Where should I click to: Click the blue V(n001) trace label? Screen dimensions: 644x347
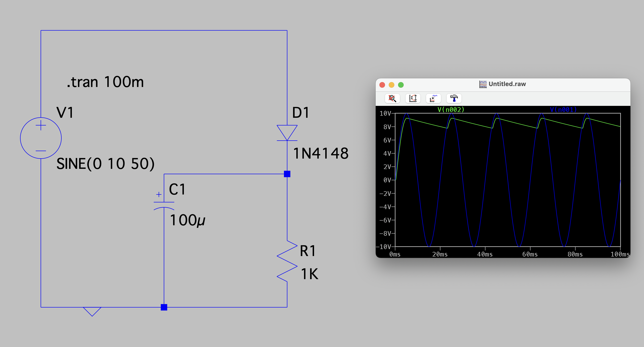coord(563,109)
